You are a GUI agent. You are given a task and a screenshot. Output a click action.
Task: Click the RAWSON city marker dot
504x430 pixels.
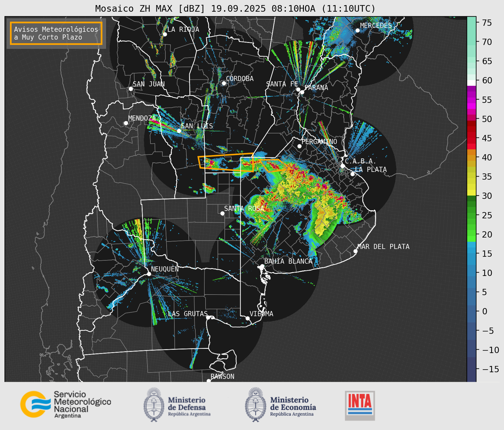click(x=209, y=381)
